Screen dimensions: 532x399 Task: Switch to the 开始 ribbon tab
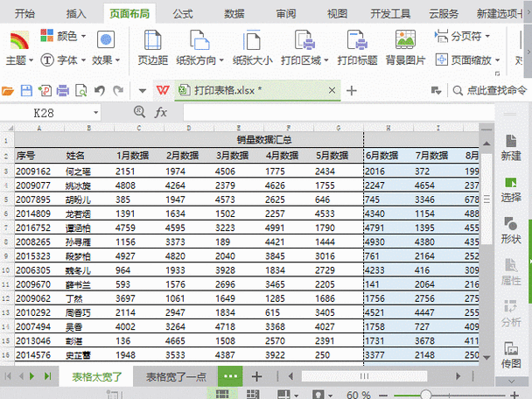tap(24, 14)
